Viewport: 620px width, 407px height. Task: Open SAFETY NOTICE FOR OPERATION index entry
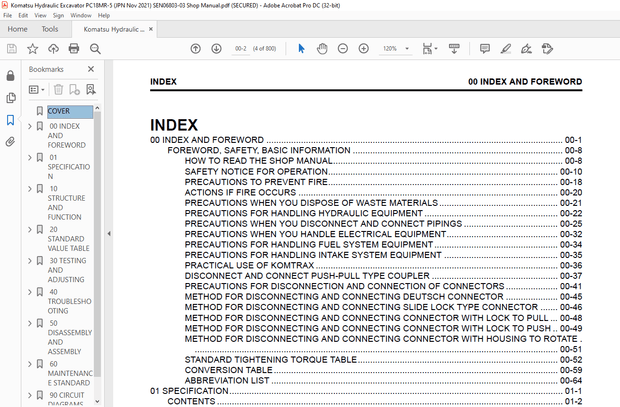[256, 172]
